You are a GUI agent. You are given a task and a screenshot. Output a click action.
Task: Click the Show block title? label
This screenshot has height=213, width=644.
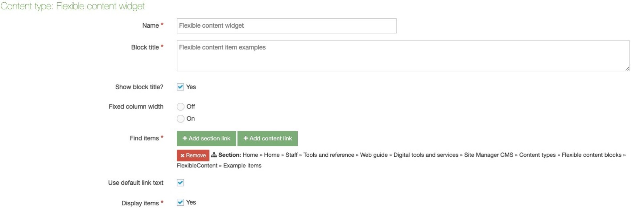tap(139, 87)
